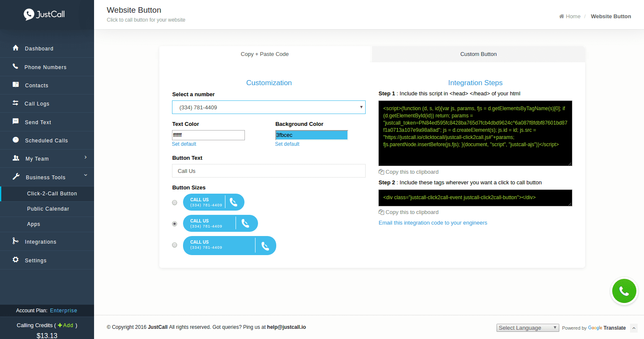
Task: Click the Contacts book icon
Action: tap(16, 84)
